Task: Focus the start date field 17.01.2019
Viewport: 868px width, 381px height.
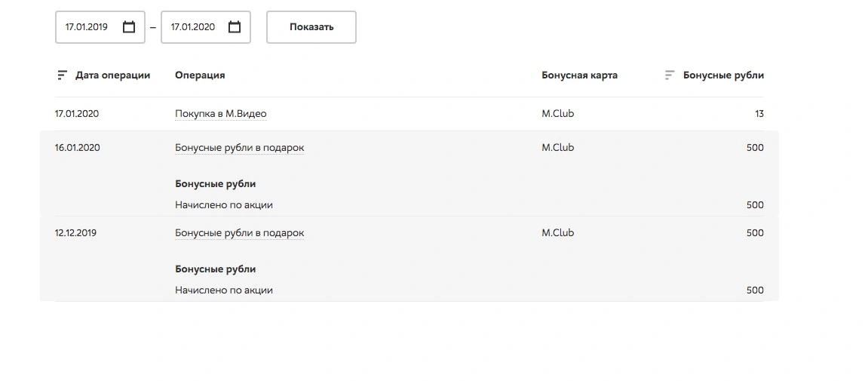Action: pos(100,26)
